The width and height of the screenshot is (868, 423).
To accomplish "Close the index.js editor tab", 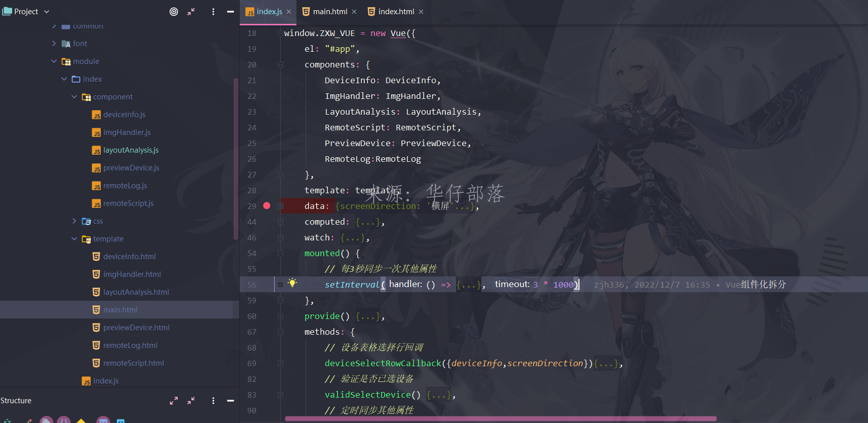I will point(289,12).
